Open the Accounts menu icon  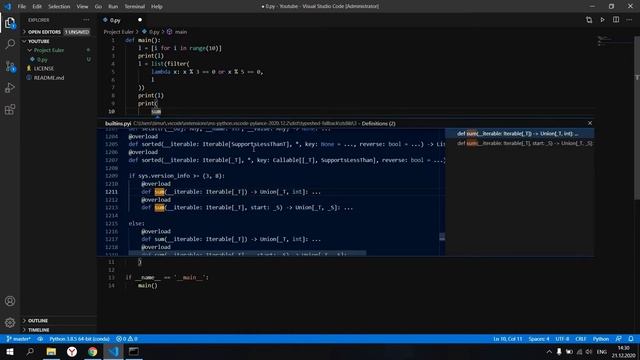[10, 301]
